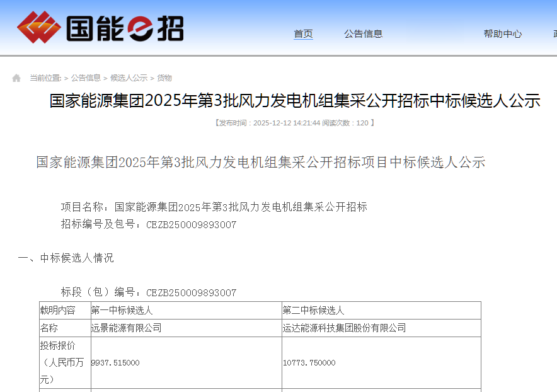Open the 首页 navigation tab
Viewport: 557px width, 392px height.
pyautogui.click(x=303, y=34)
